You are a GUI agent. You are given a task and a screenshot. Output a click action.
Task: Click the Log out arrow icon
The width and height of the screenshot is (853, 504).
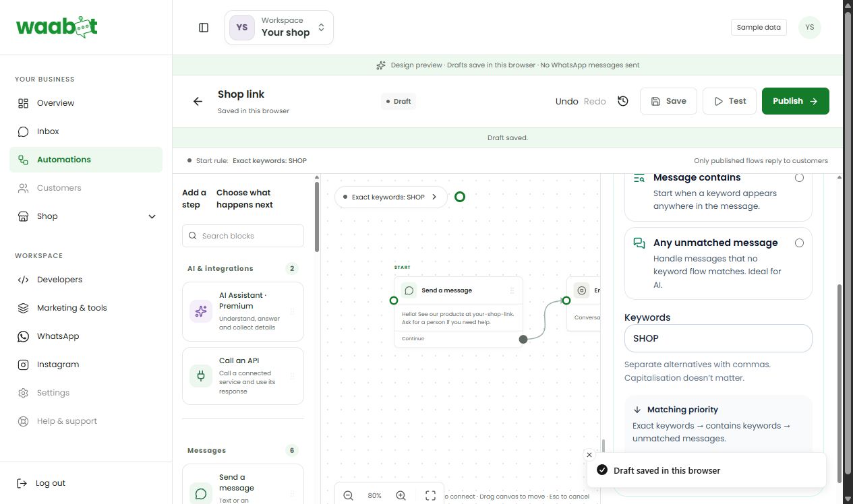click(x=22, y=483)
